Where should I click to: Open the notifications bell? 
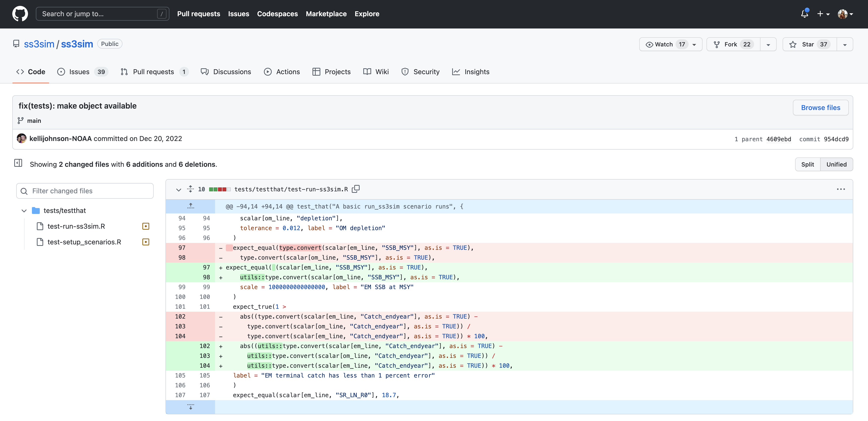coord(804,14)
